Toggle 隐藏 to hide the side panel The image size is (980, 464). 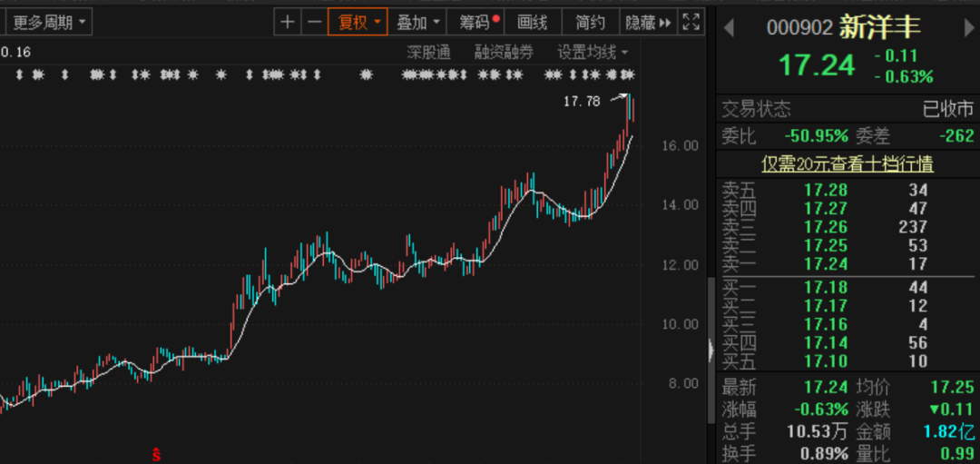click(x=648, y=22)
